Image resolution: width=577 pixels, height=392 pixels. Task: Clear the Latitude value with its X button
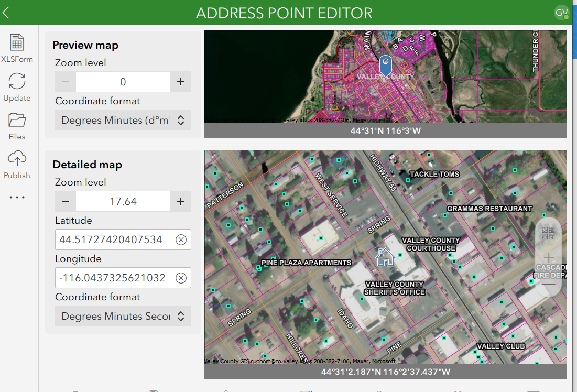(181, 239)
